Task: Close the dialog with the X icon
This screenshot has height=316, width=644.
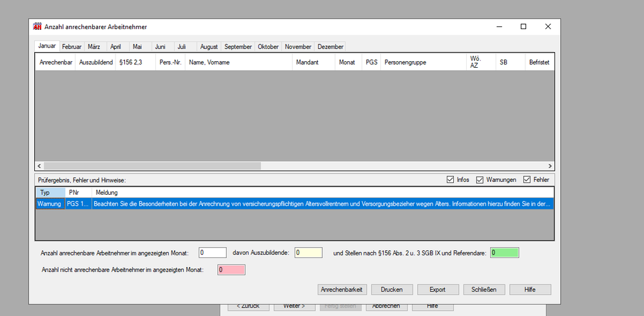Action: tap(547, 26)
